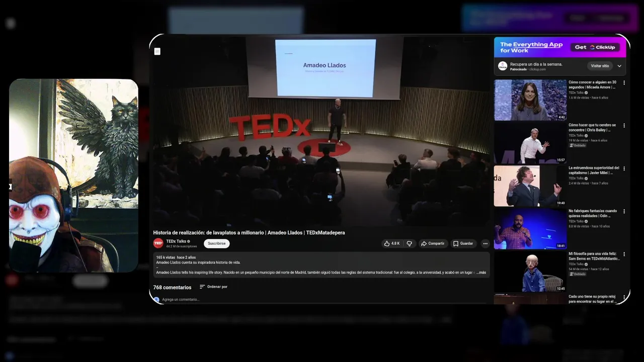
Task: Open the Compartir share button
Action: coord(433,243)
